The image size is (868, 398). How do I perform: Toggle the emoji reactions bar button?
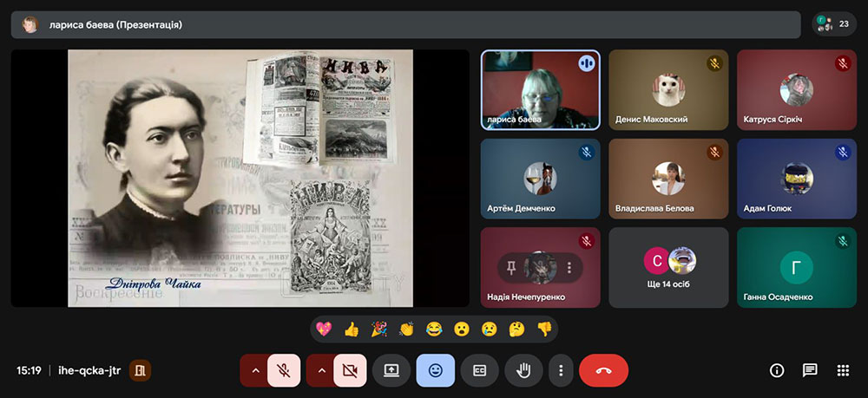pos(435,370)
